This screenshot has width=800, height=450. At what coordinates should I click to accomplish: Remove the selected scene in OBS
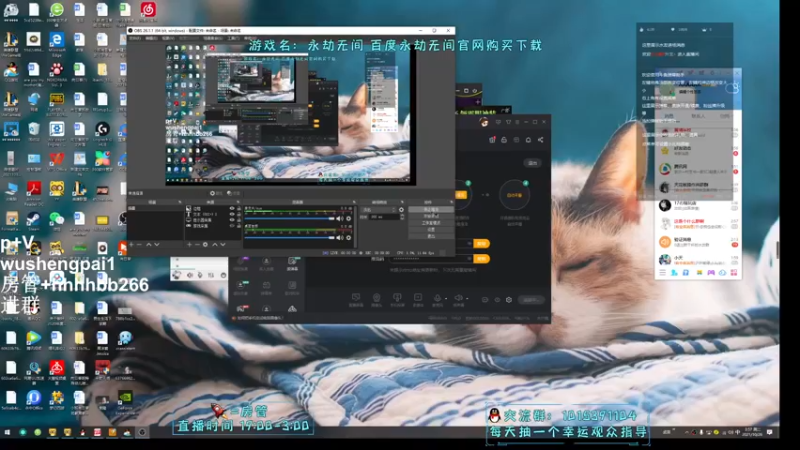(139, 245)
